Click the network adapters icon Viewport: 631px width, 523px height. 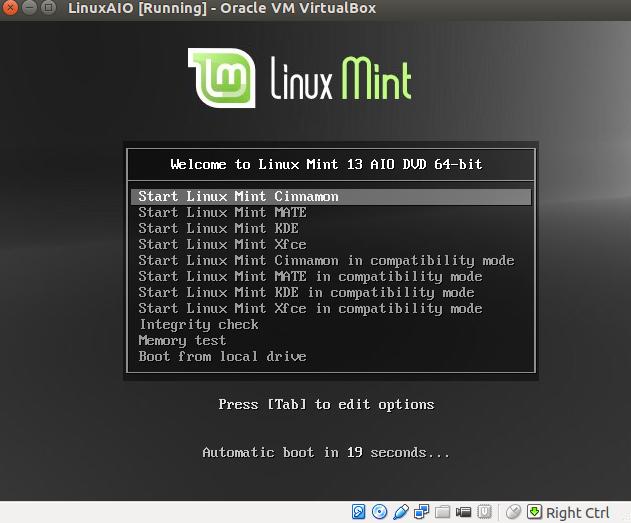421,512
